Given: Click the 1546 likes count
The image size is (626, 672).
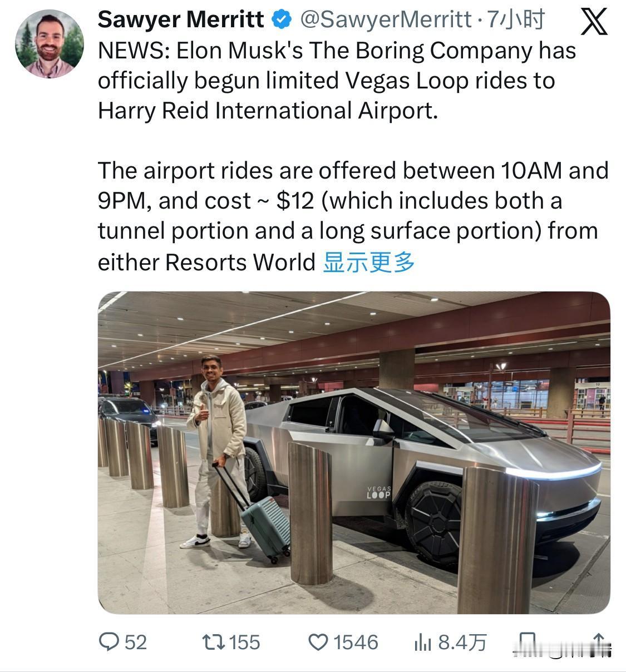Looking at the screenshot, I should (356, 643).
